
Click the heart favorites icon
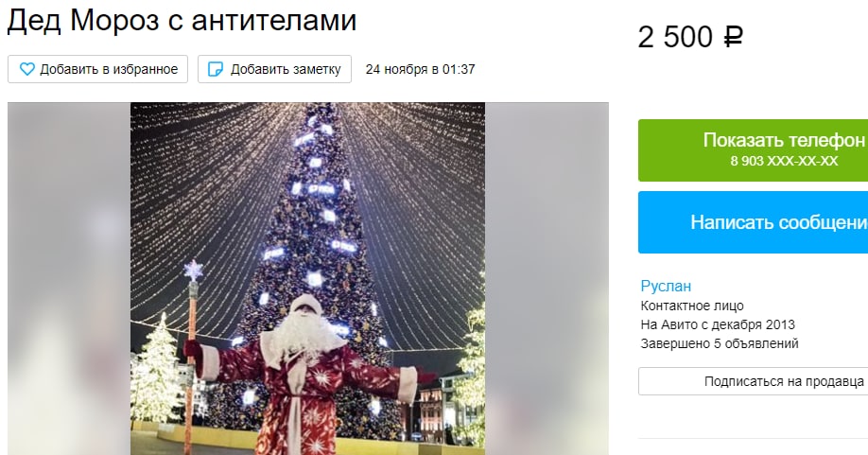coord(27,69)
